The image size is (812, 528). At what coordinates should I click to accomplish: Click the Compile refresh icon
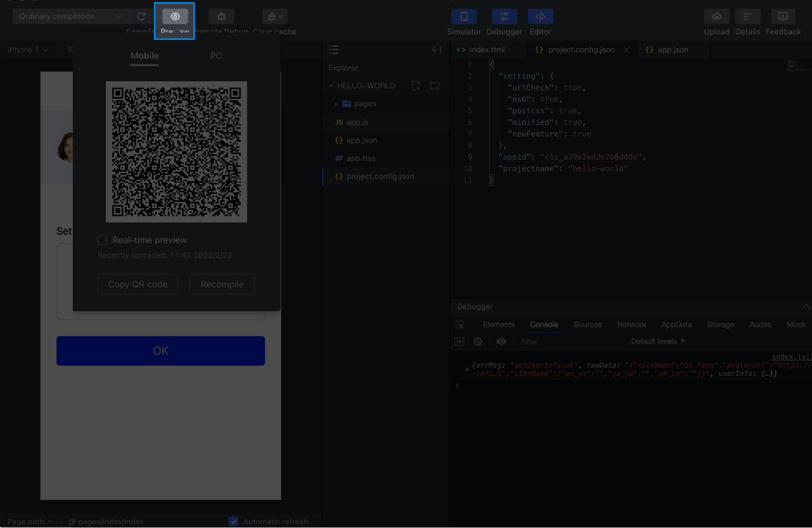pos(141,16)
